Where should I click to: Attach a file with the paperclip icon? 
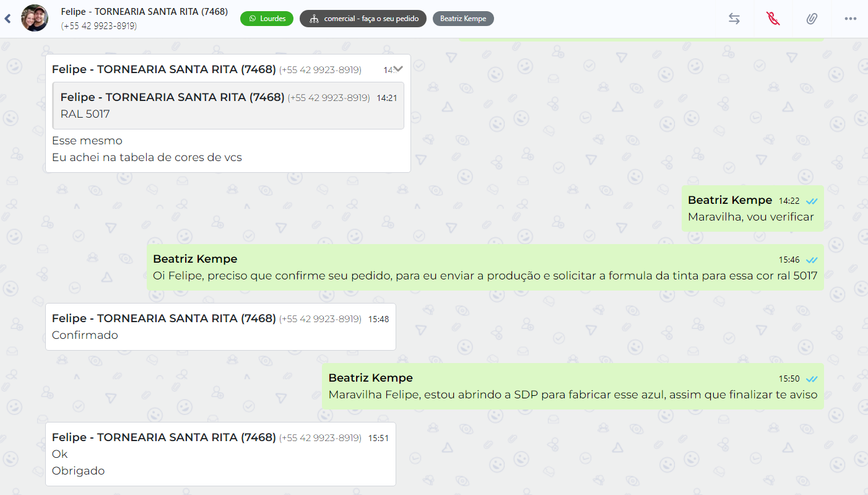[x=812, y=19]
